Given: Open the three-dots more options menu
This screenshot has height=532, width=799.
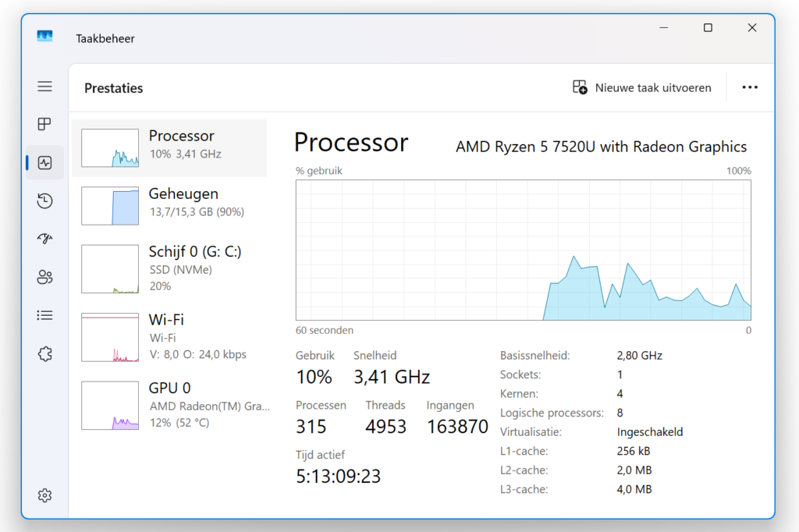Looking at the screenshot, I should coord(750,87).
